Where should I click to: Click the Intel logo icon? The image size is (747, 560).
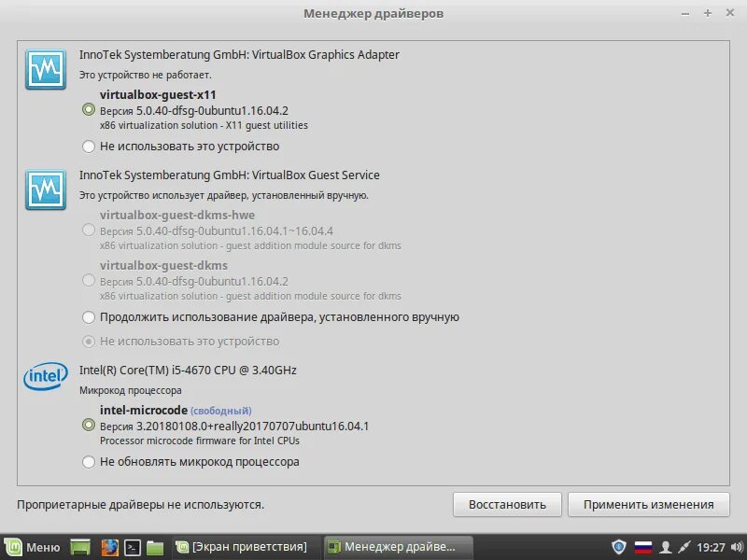pyautogui.click(x=46, y=377)
